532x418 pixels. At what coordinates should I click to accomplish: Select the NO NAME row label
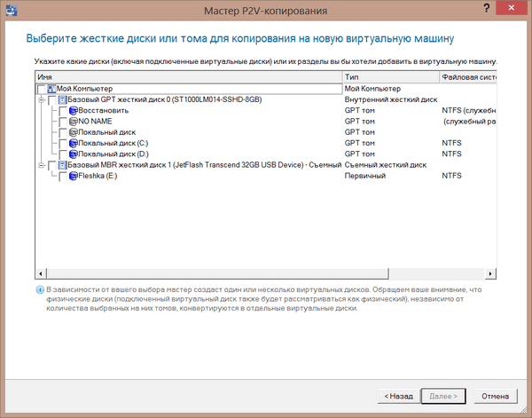coord(95,122)
